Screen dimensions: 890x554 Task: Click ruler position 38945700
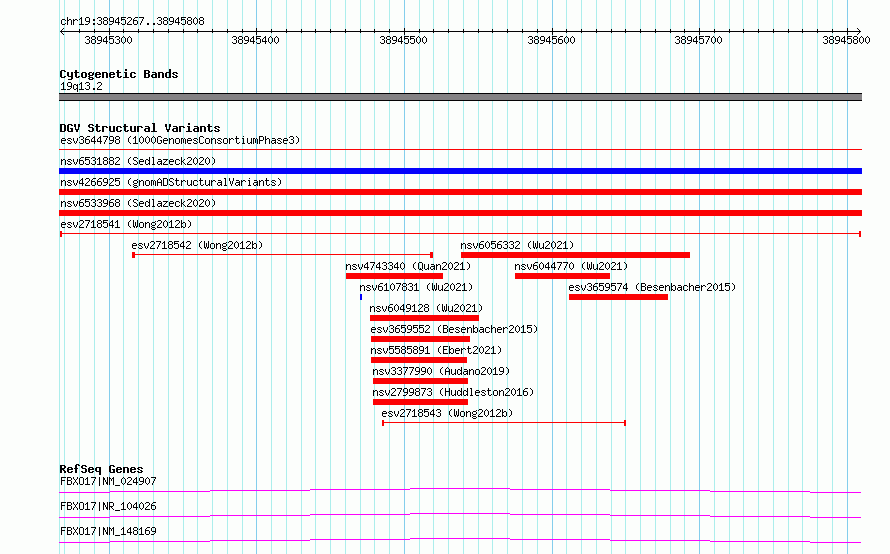pos(698,40)
